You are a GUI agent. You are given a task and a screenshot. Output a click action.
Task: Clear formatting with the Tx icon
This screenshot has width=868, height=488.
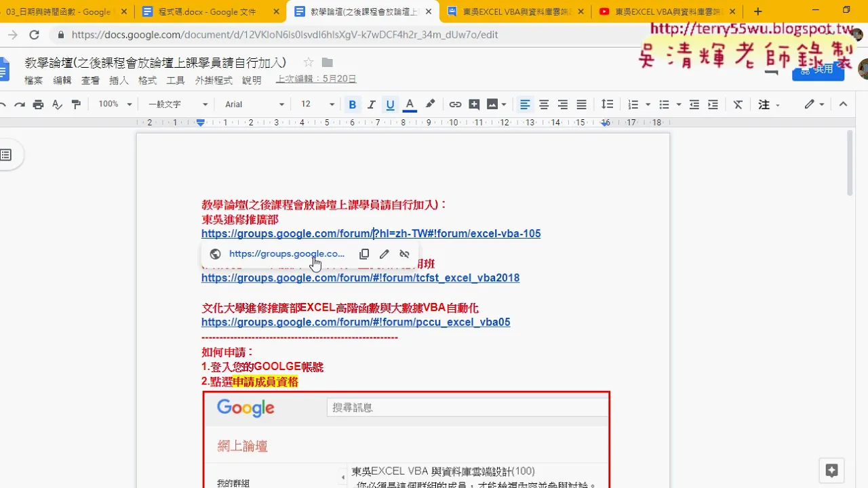coord(738,104)
